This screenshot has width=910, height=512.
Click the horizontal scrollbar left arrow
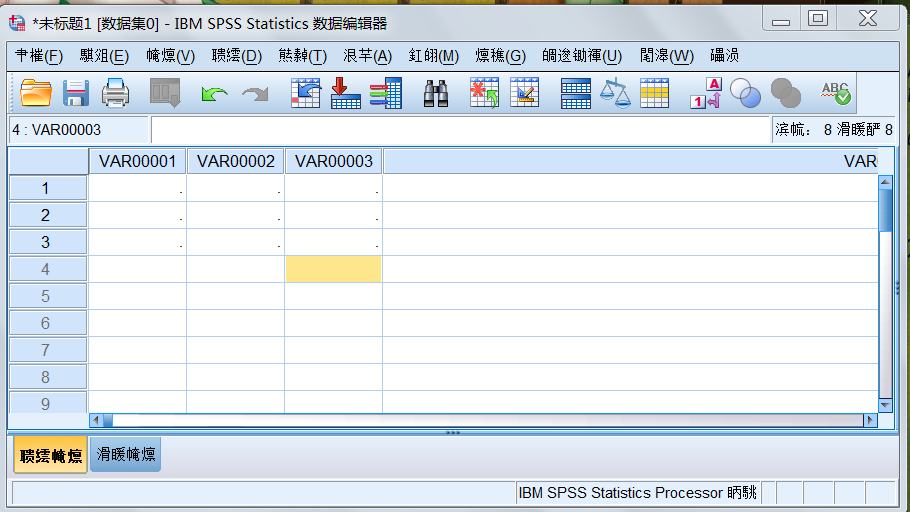coord(96,420)
